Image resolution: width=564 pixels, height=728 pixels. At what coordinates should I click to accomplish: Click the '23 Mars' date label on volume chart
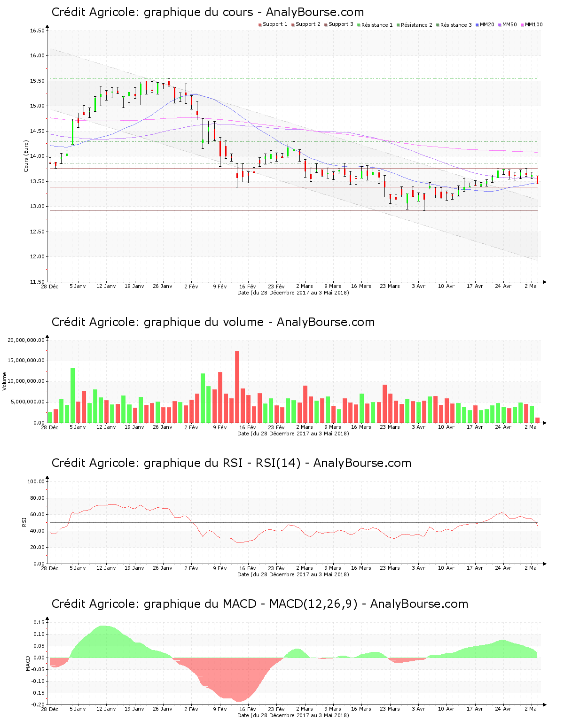pyautogui.click(x=390, y=427)
